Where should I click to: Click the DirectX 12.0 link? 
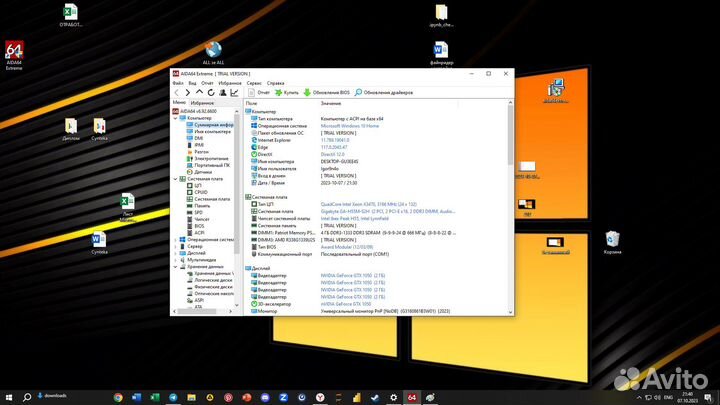tap(332, 154)
